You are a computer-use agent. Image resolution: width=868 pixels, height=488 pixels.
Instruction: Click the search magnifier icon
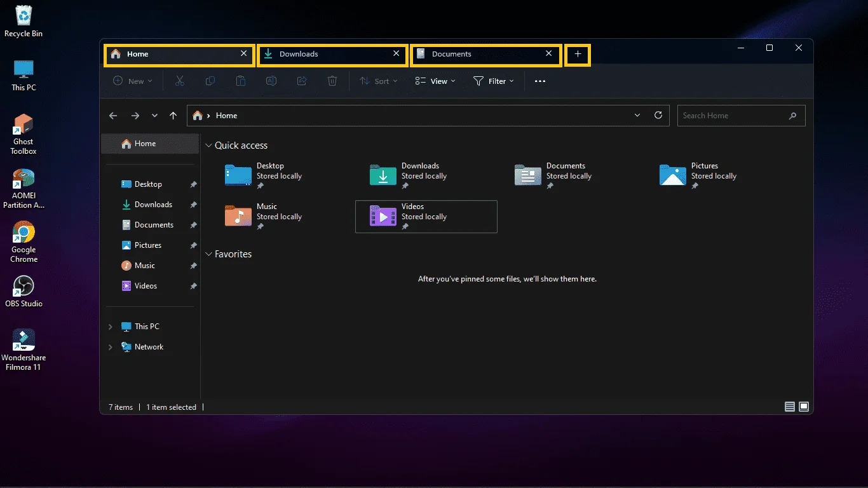pos(792,116)
